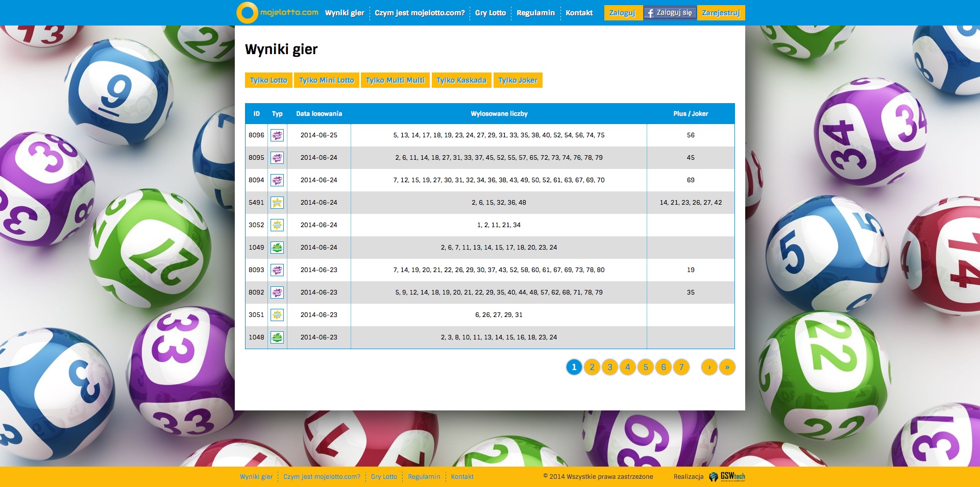
Task: Click ID cell 8096
Action: click(x=256, y=135)
